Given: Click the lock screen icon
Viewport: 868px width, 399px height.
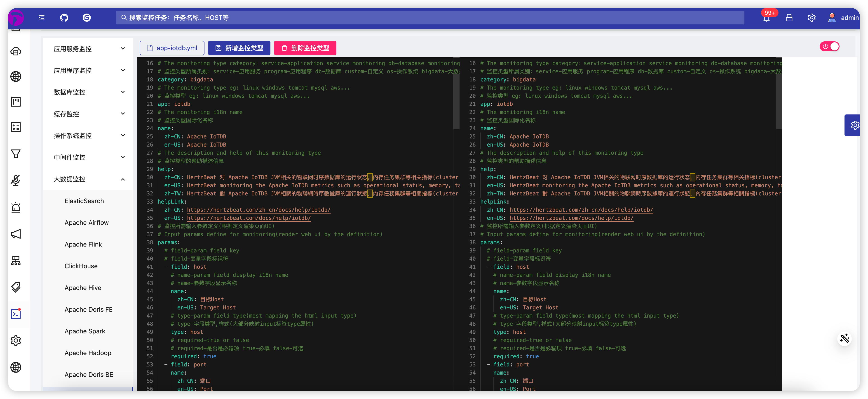Looking at the screenshot, I should pos(789,18).
